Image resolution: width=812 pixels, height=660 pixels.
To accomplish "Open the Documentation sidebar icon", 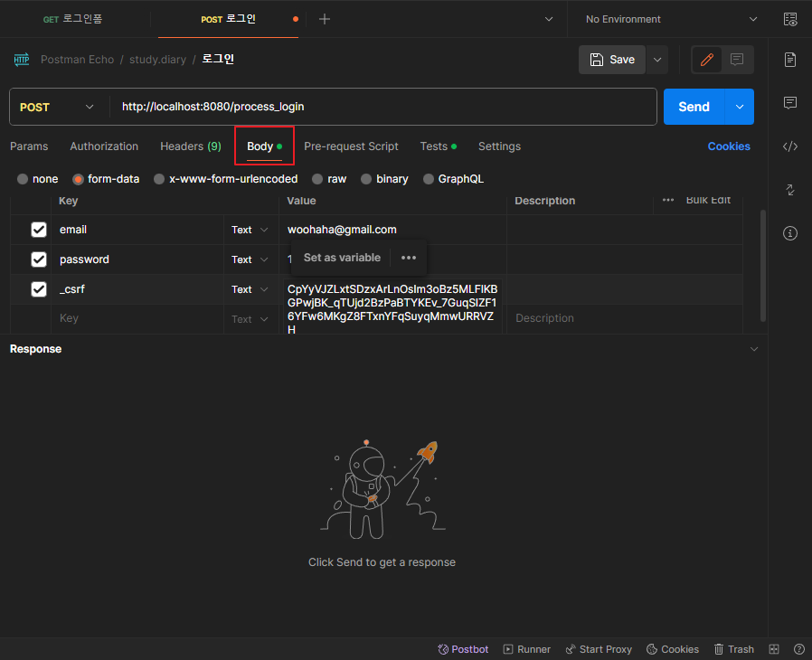I will 790,60.
